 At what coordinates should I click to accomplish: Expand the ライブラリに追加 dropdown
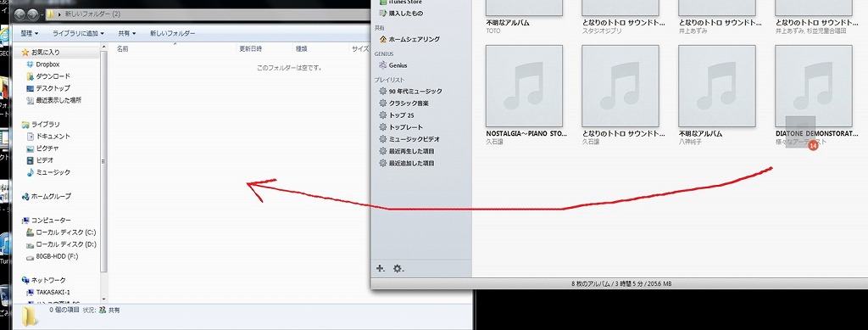pos(78,33)
